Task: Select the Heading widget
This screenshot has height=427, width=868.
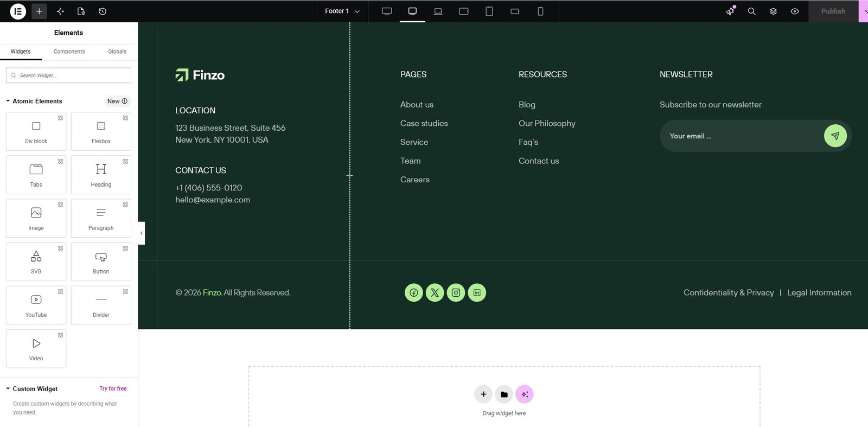Action: (101, 175)
